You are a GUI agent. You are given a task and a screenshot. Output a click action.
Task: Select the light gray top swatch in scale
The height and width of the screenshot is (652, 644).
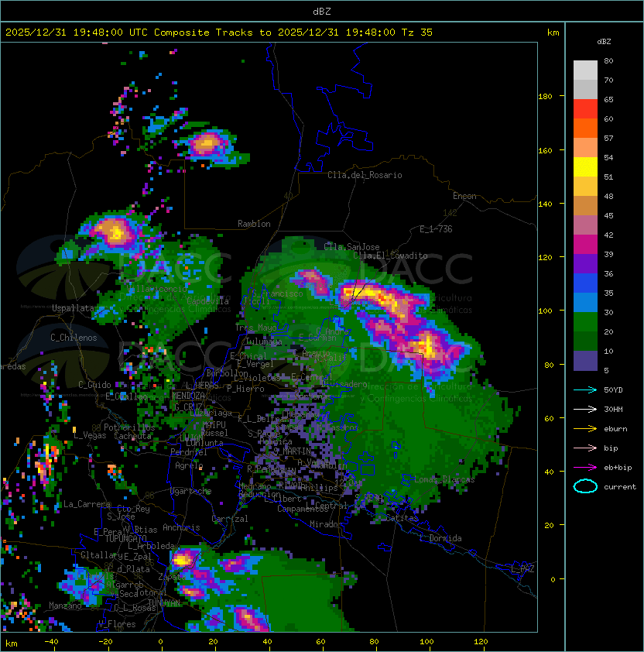(x=585, y=70)
